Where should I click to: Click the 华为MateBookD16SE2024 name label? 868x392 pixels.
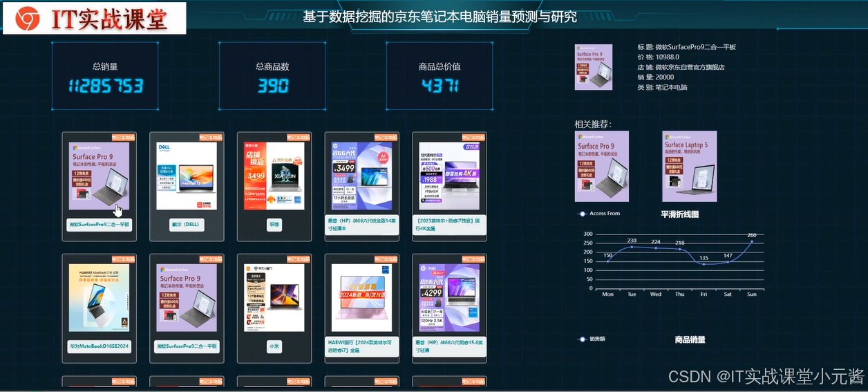pyautogui.click(x=99, y=346)
